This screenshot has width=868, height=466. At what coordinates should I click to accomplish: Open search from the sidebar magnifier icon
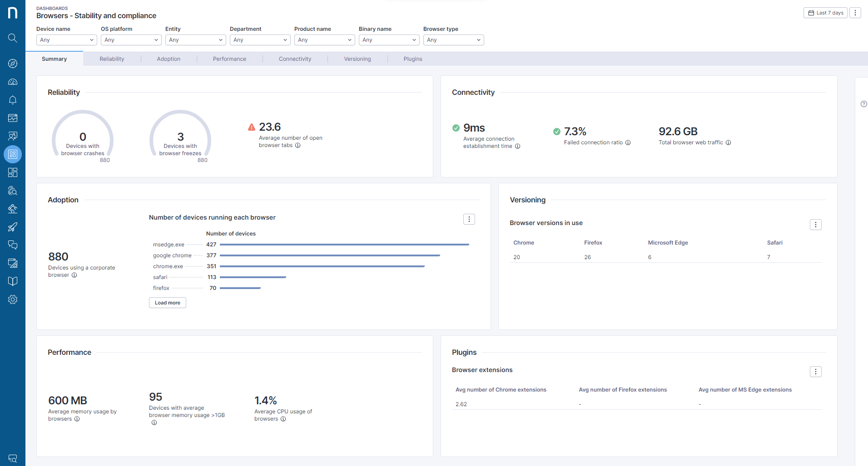pyautogui.click(x=13, y=38)
